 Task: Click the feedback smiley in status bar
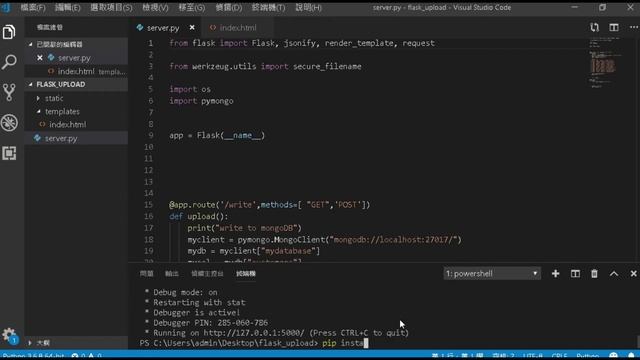[x=613, y=356]
